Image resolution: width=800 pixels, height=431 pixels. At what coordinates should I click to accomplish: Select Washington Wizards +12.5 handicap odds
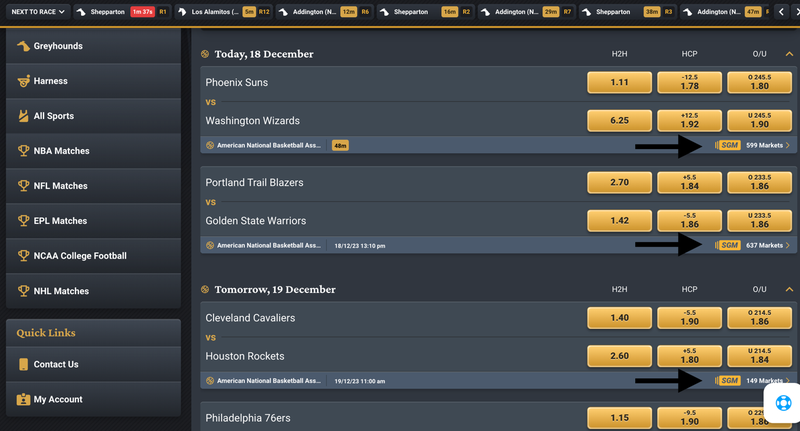[x=689, y=120]
